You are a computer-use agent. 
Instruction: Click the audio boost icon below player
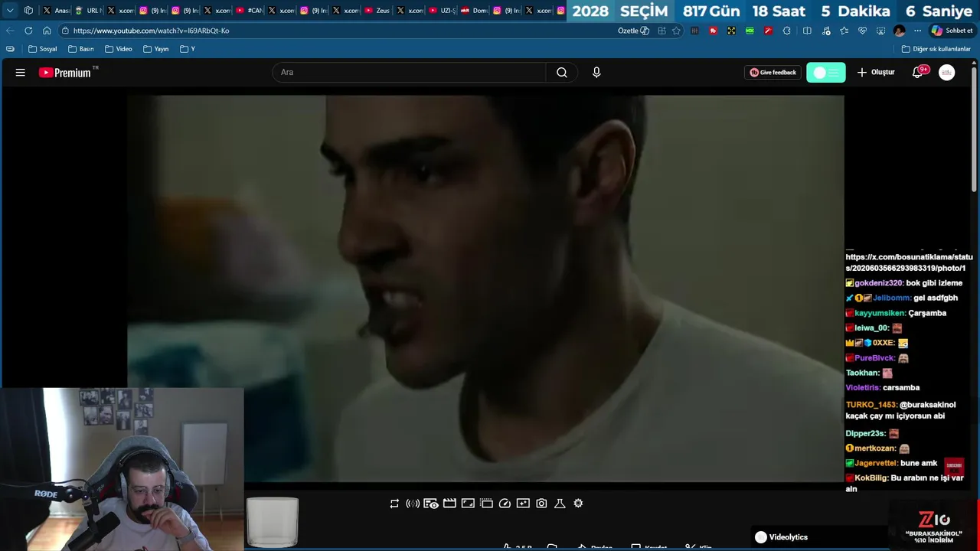click(413, 504)
